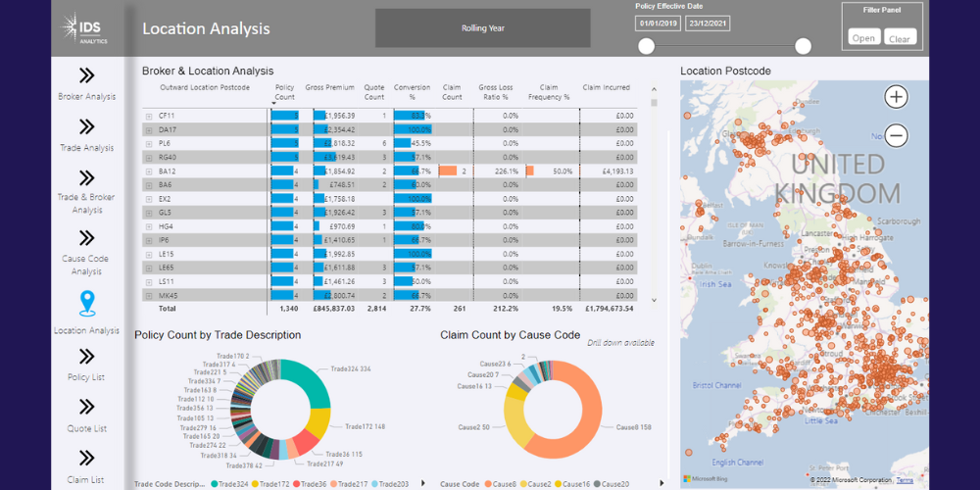The width and height of the screenshot is (980, 490).
Task: Expand the MK45 postcode row
Action: click(149, 295)
